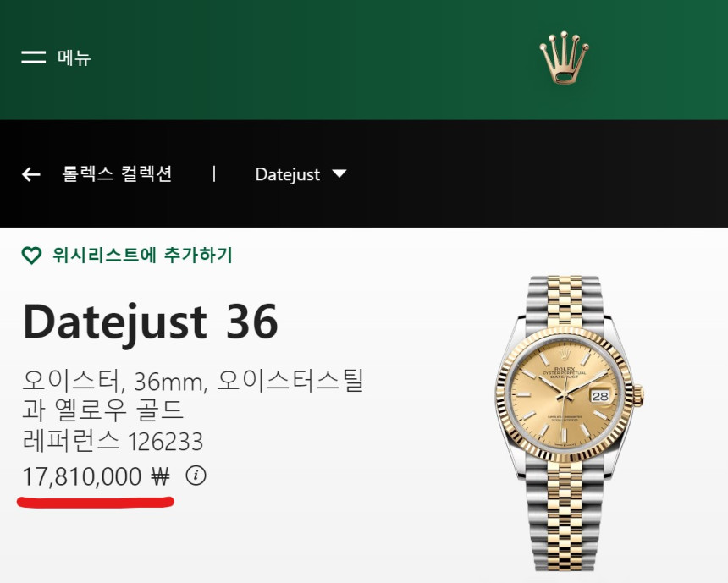Click the Datejust collection selector text
Image resolution: width=728 pixels, height=583 pixels.
point(288,174)
